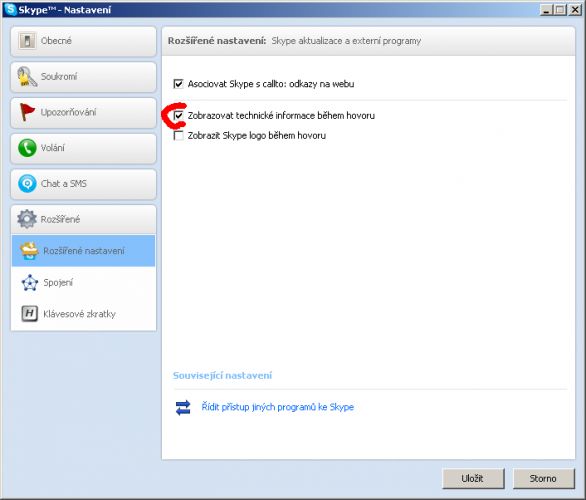Screen dimensions: 586x500
Task: Click the Související nastavení heading text
Action: tap(222, 376)
